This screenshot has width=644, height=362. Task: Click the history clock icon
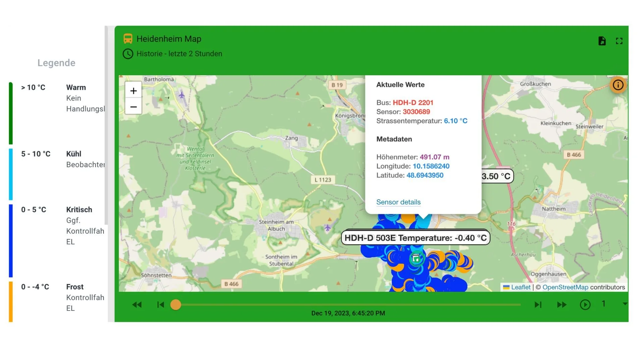coord(128,54)
